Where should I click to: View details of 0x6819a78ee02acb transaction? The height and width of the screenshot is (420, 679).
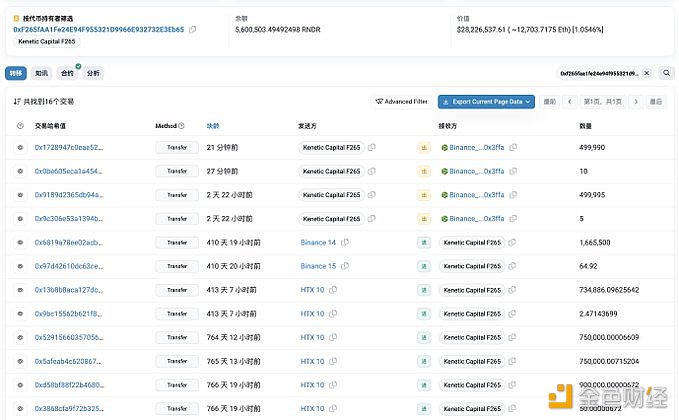(x=20, y=242)
